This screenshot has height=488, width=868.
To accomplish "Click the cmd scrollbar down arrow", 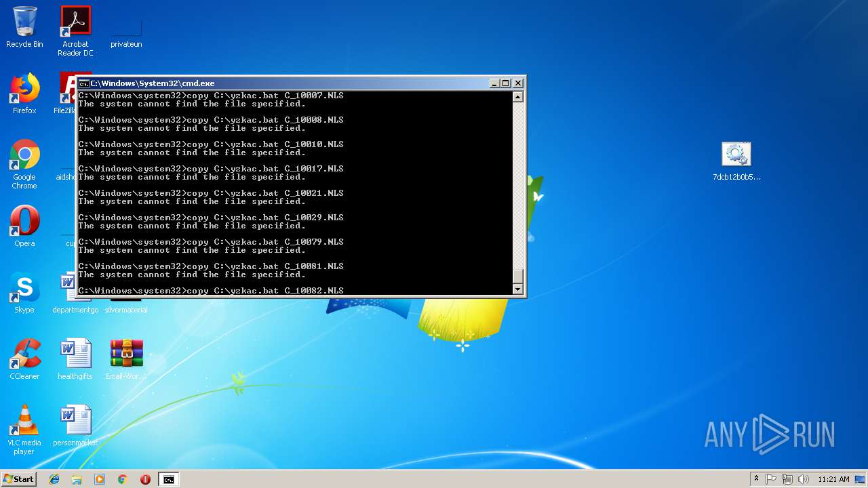I will coord(518,289).
